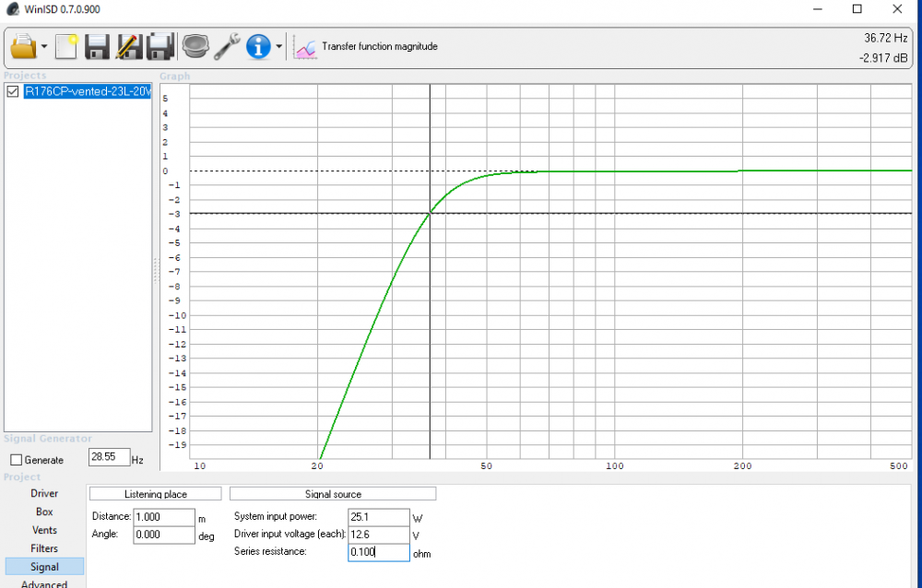Screen dimensions: 922x588
Task: Open options with the wrench icon
Action: click(227, 46)
